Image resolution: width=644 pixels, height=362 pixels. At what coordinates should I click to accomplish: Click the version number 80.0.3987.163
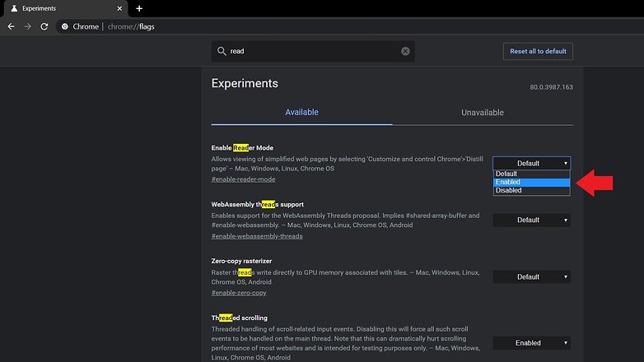[551, 87]
